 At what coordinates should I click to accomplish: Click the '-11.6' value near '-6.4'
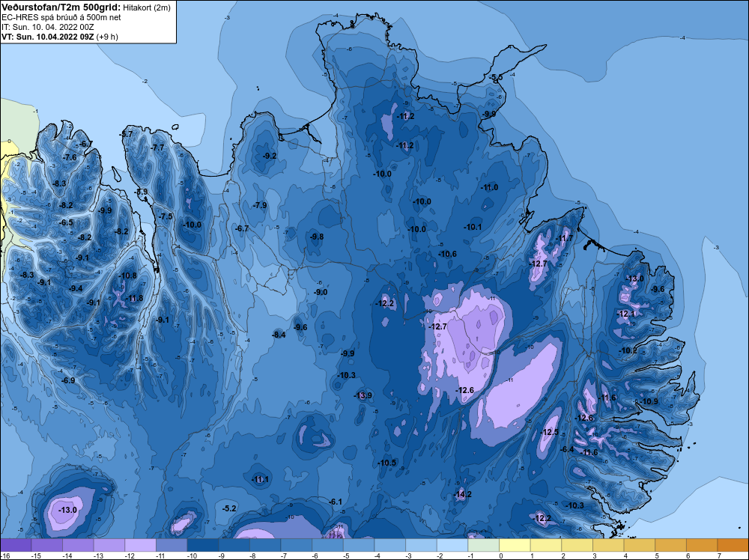point(589,453)
